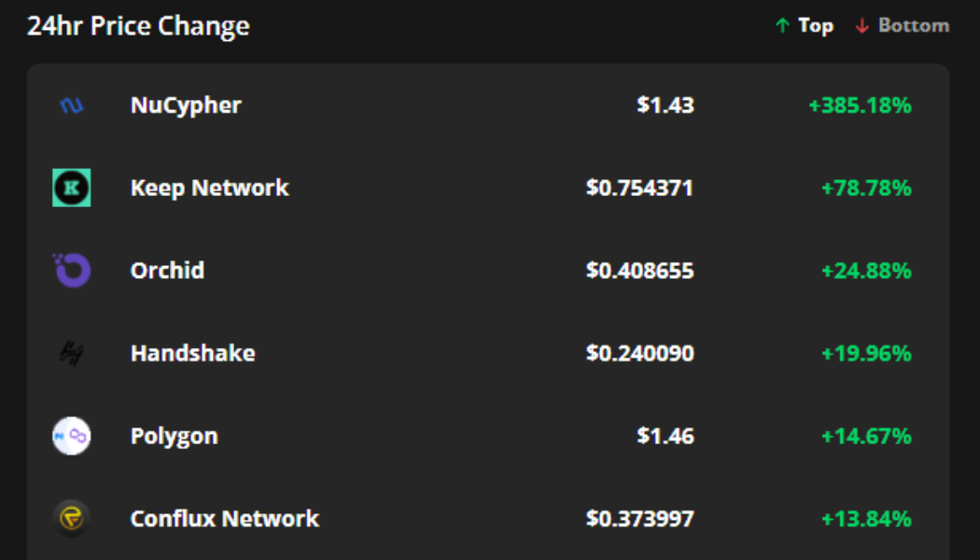
Task: Click the NuCypher coin logo icon
Action: tap(72, 105)
